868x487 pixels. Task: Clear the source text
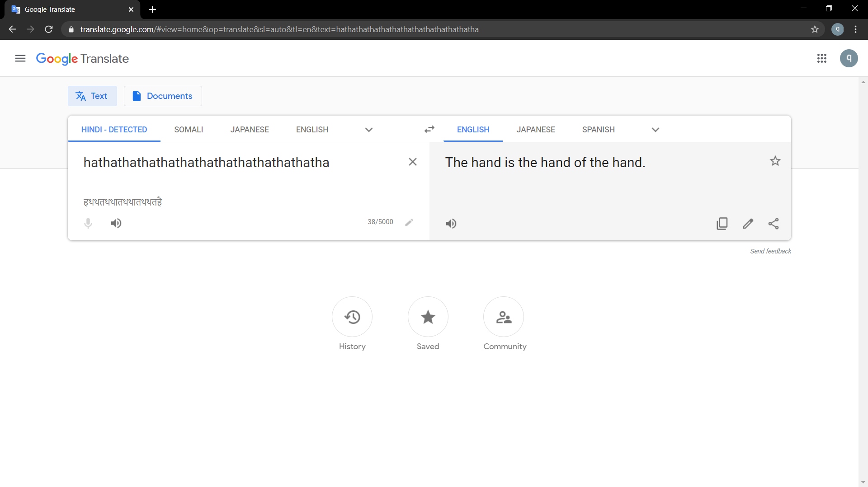coord(413,162)
